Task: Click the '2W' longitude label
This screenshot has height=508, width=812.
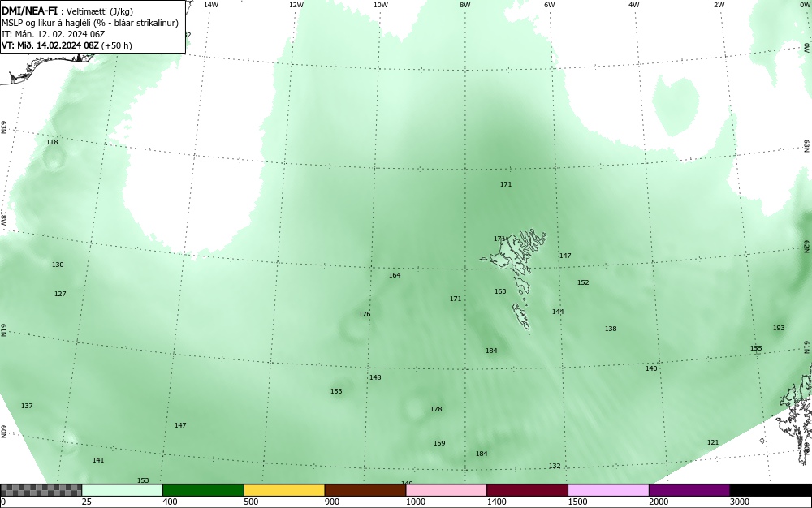Action: (x=719, y=5)
